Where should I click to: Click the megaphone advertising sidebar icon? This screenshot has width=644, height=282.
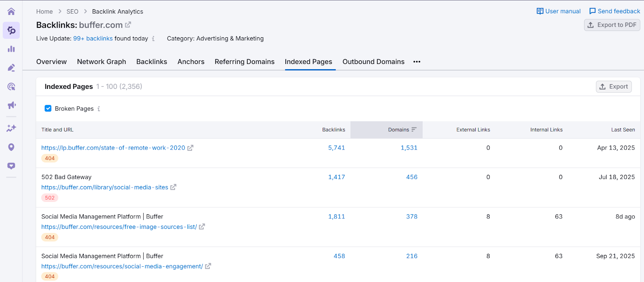(x=11, y=105)
